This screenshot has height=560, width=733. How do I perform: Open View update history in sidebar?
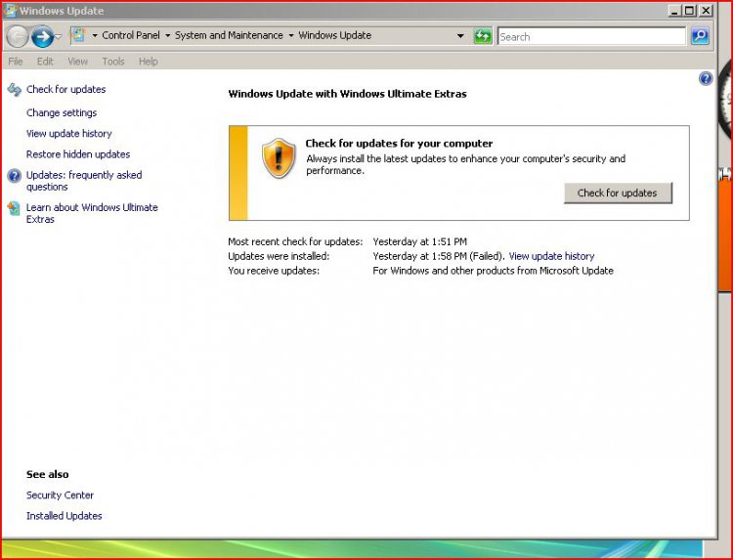coord(68,133)
